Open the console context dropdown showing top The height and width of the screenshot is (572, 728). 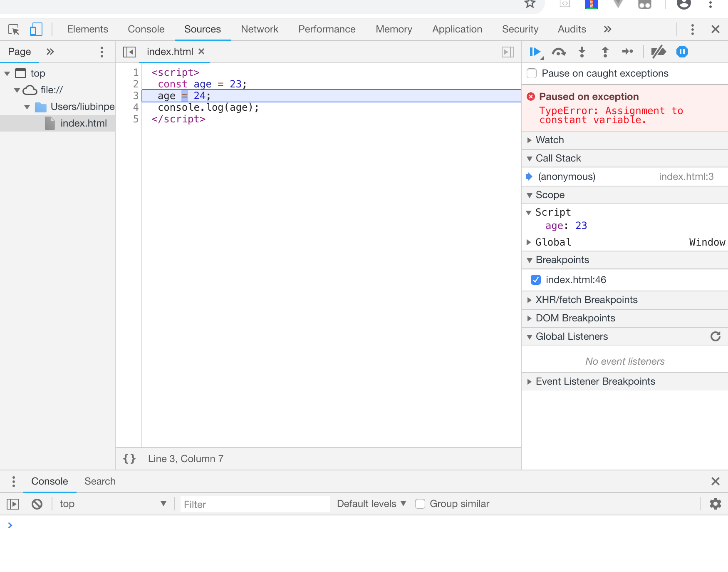click(113, 504)
